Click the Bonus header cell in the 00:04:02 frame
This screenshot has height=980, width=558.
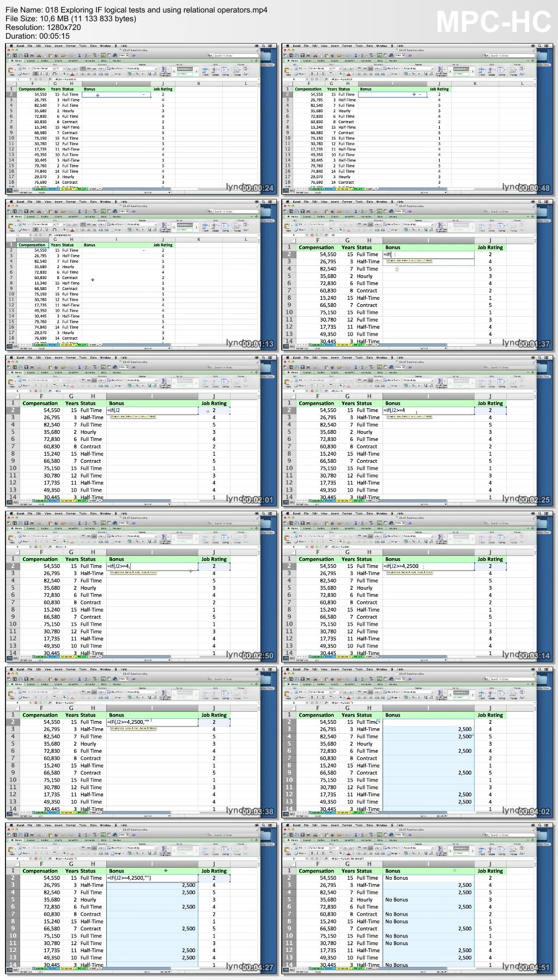coord(428,715)
